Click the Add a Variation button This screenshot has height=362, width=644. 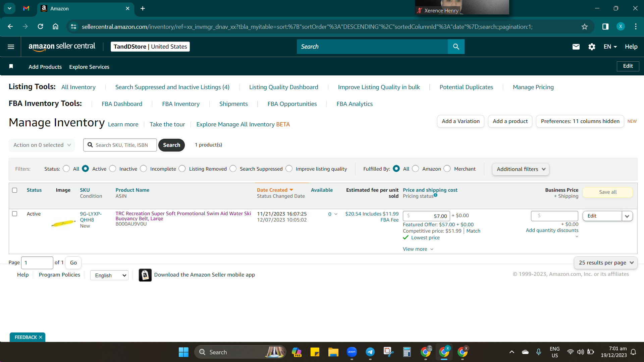click(461, 121)
